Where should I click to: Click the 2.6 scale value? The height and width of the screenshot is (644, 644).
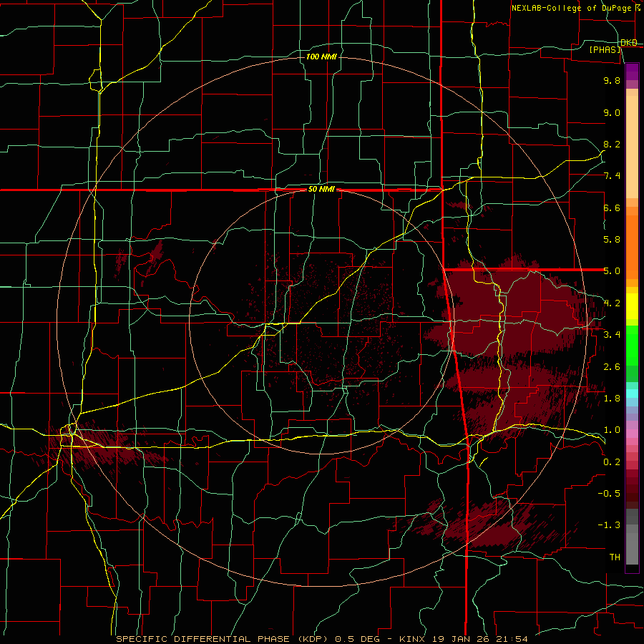pos(612,367)
